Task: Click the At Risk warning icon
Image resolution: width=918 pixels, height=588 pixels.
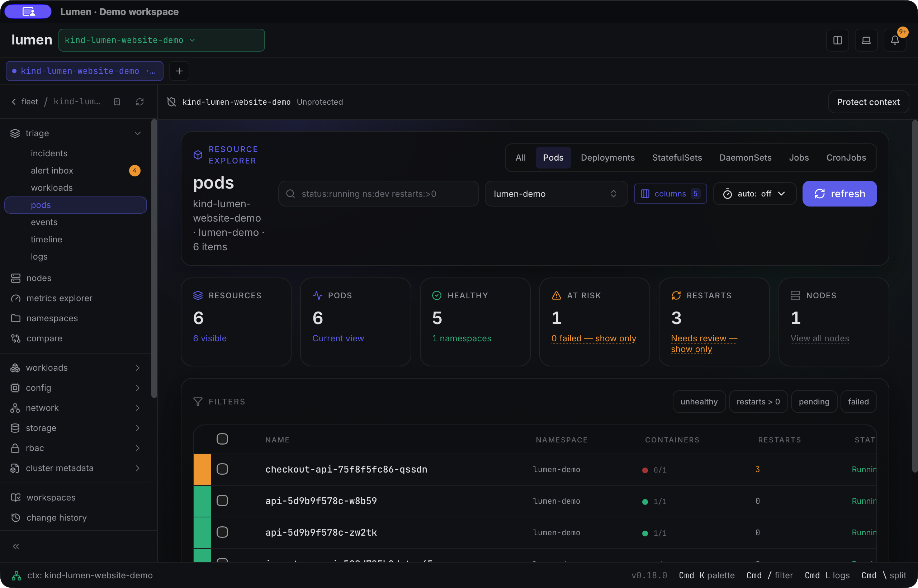Action: pos(557,295)
